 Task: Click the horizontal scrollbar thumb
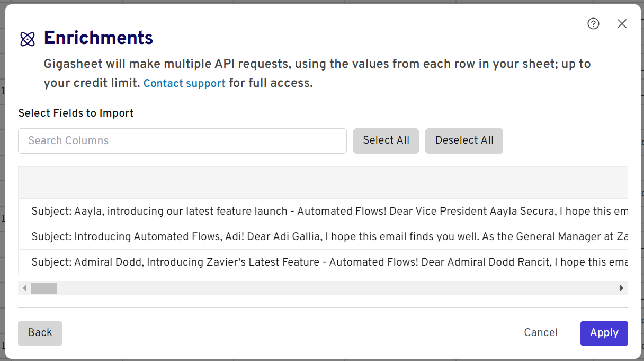click(44, 288)
